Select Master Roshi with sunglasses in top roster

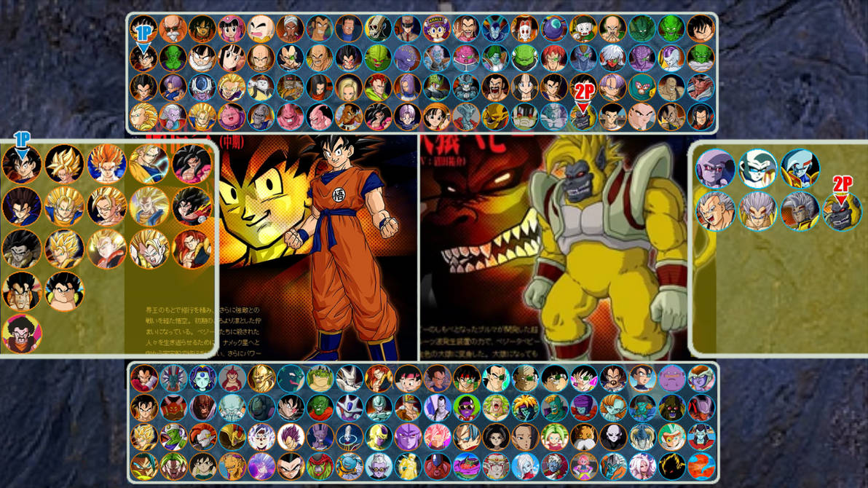click(x=173, y=29)
